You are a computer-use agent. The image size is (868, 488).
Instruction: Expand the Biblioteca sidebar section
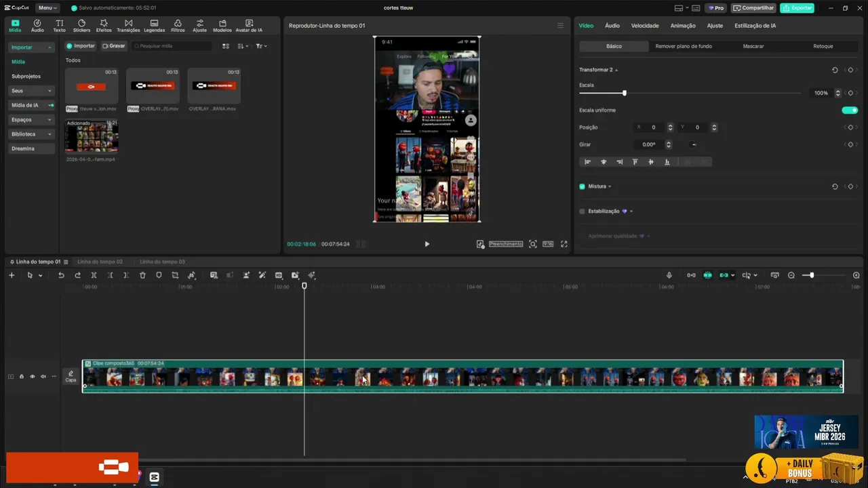(31, 134)
